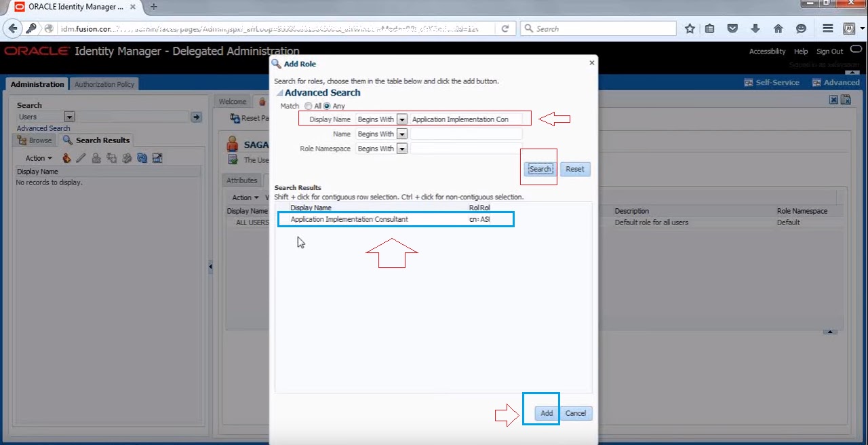868x445 pixels.
Task: Click the Add button in the Add Role dialog
Action: (x=547, y=413)
